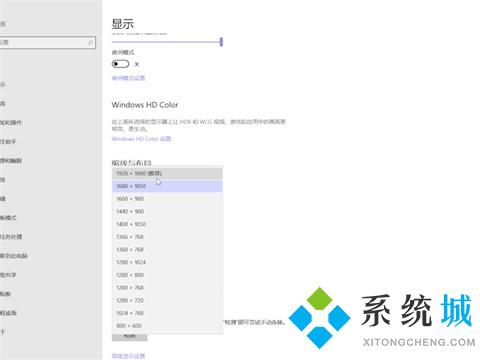Open Notifications and actions (和操作) sidebar item
The height and width of the screenshot is (360, 480).
(11, 122)
